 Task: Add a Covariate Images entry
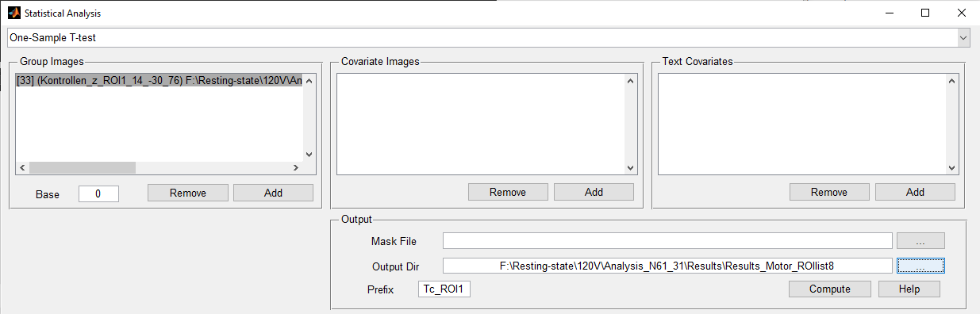[x=594, y=192]
